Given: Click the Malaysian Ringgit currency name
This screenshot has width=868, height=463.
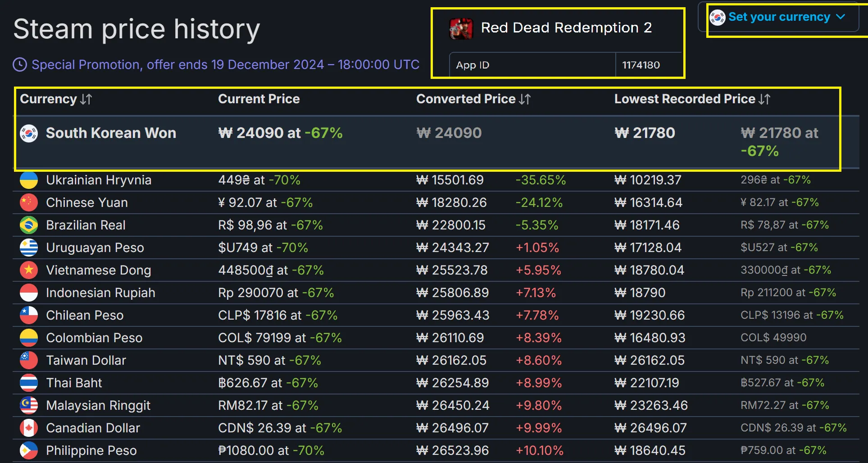Looking at the screenshot, I should pos(98,405).
